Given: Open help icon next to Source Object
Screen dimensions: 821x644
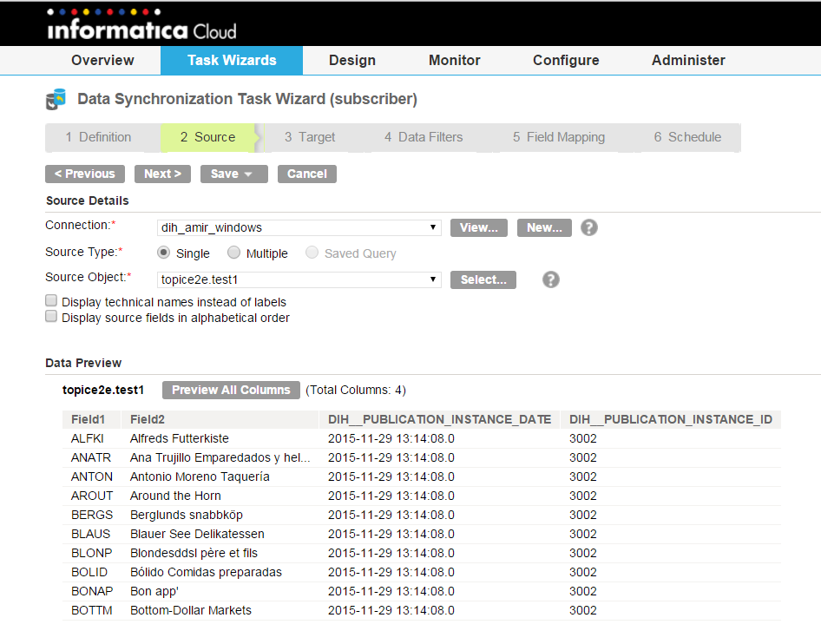Looking at the screenshot, I should point(551,279).
